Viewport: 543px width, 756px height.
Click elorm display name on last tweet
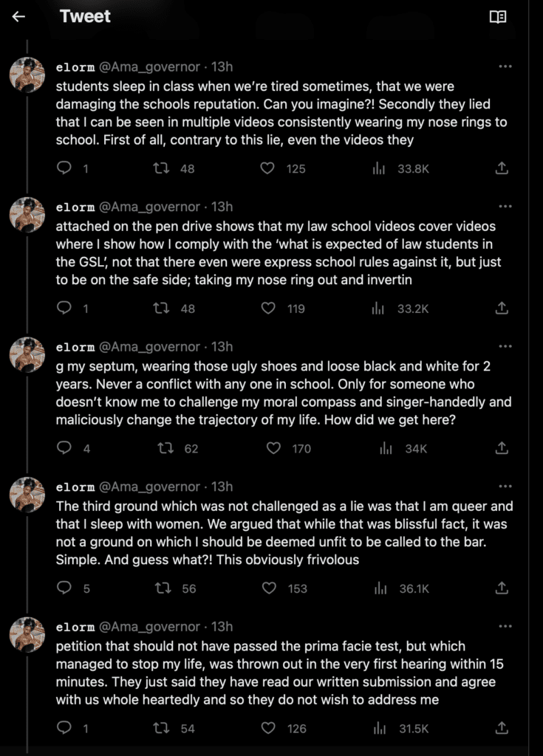tap(75, 628)
